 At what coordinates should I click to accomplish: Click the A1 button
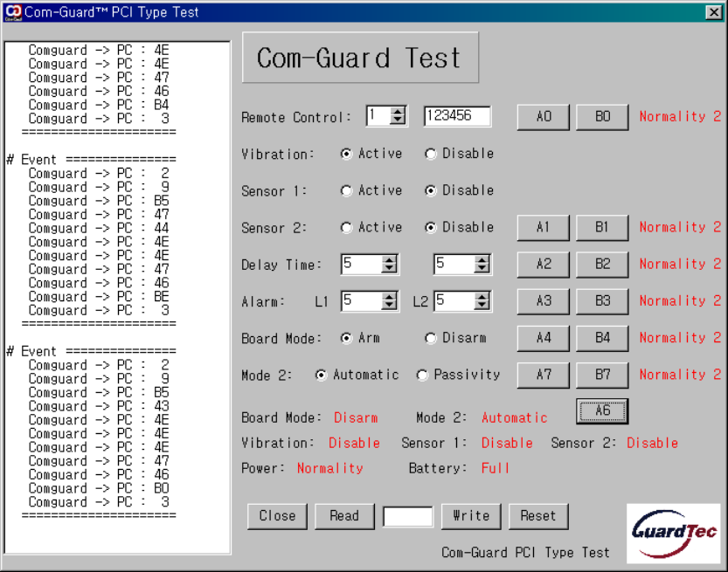click(544, 227)
